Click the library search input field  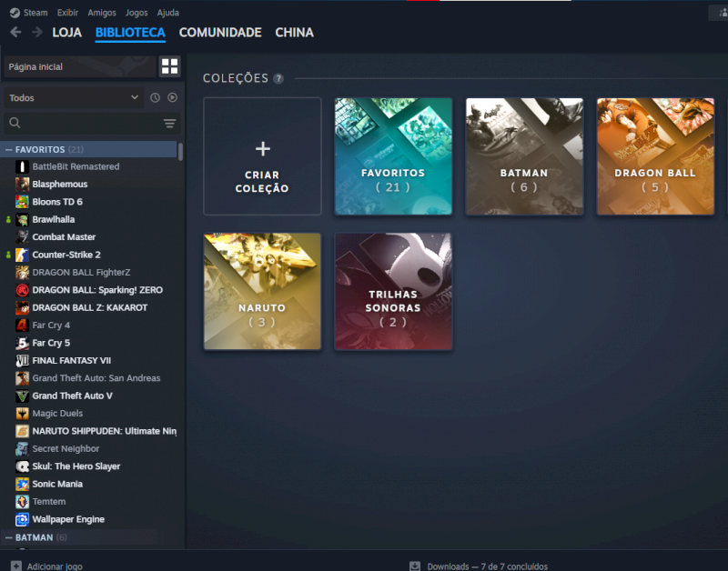tap(92, 123)
